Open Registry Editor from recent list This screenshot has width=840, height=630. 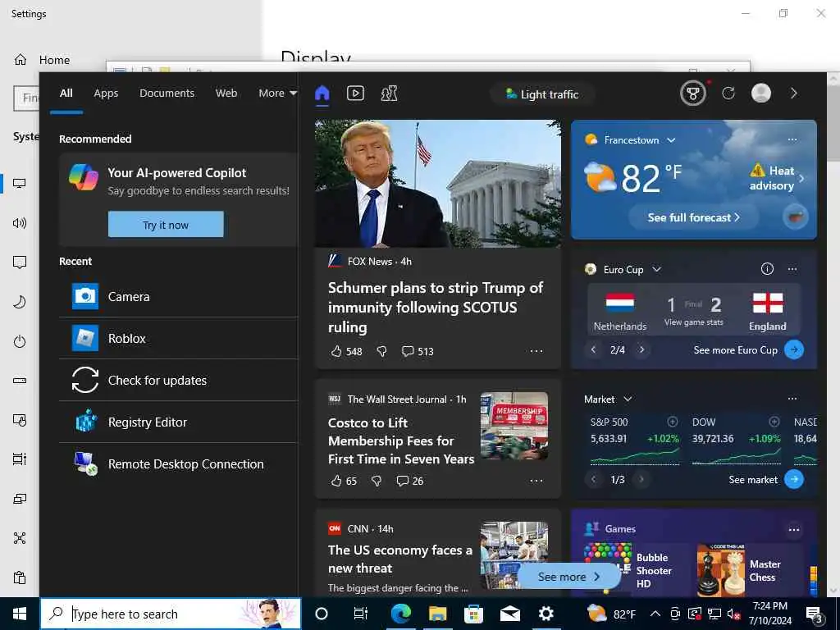tap(178, 422)
